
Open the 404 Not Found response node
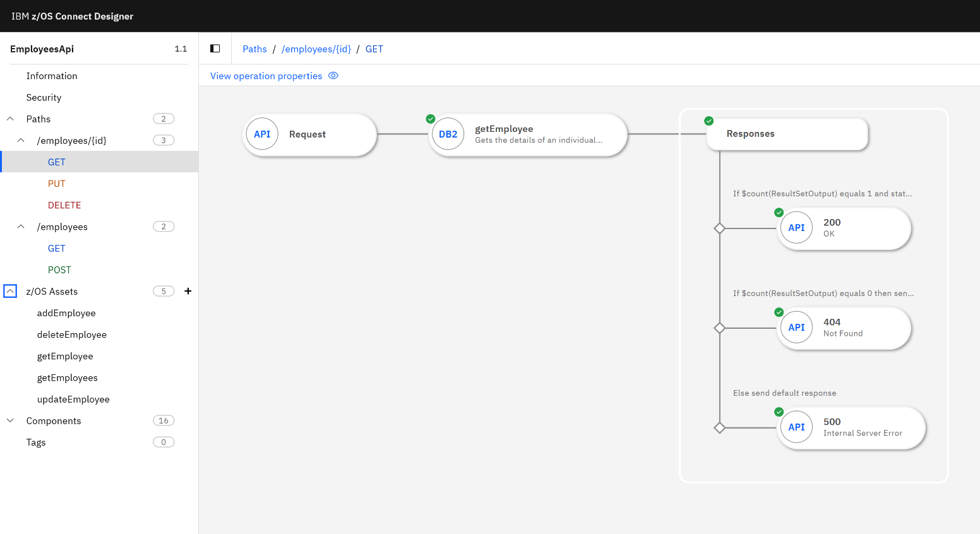pos(844,328)
